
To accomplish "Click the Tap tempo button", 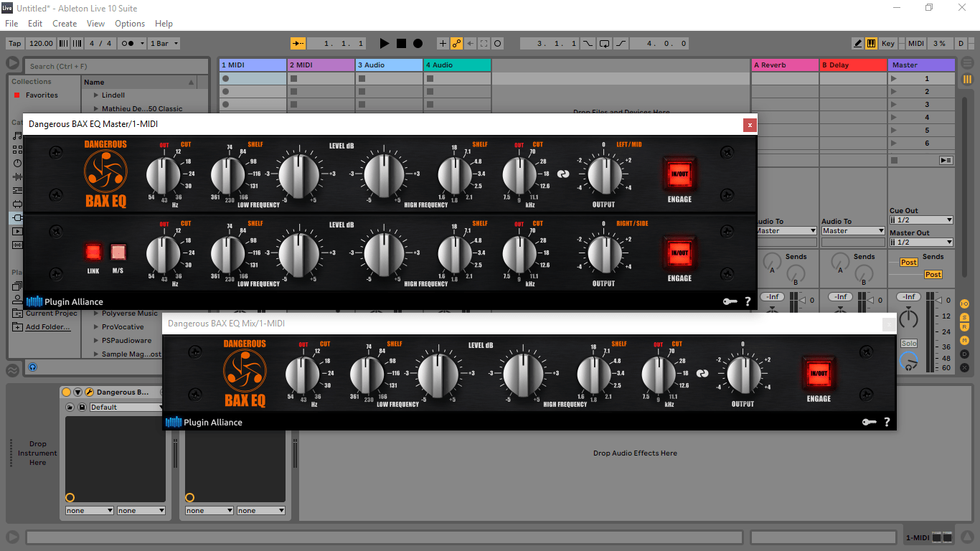I will click(15, 44).
